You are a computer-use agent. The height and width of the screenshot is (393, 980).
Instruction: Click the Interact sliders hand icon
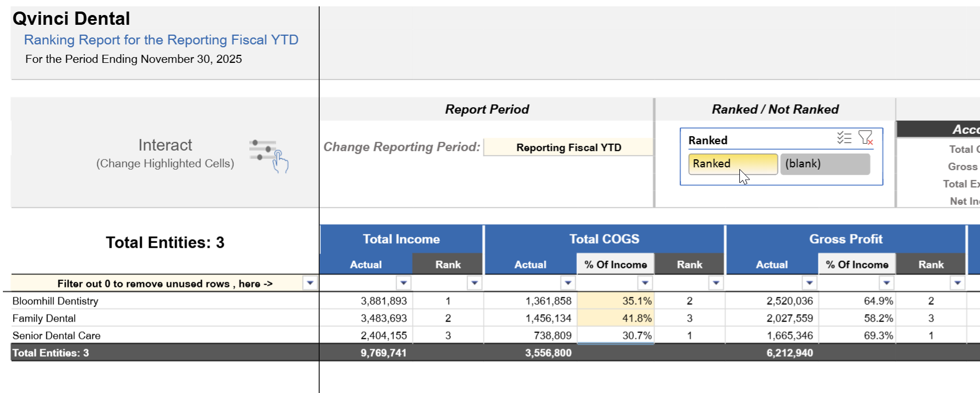(269, 155)
